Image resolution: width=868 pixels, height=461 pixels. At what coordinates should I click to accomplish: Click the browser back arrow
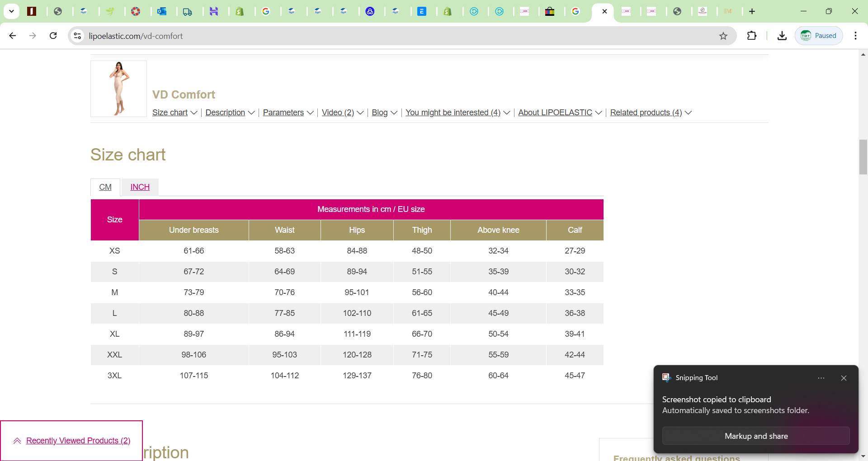pyautogui.click(x=12, y=36)
